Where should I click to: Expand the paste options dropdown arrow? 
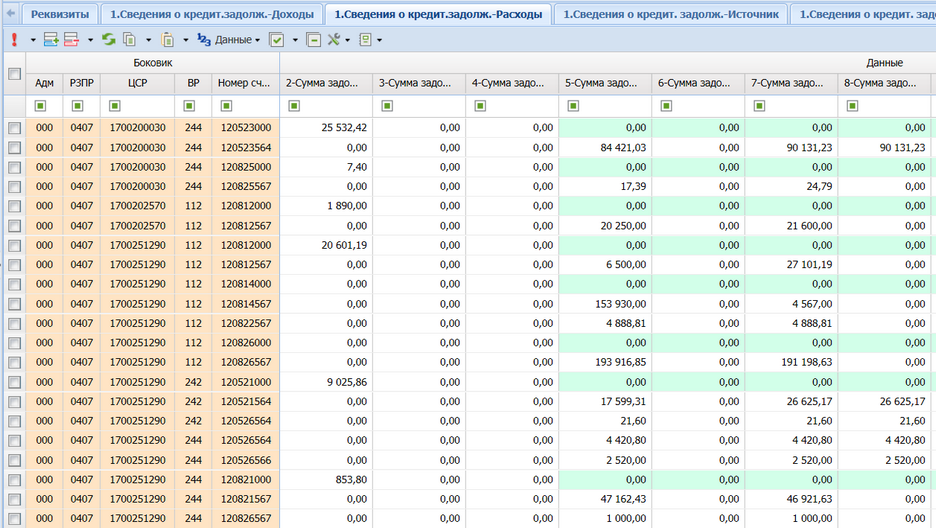(186, 40)
